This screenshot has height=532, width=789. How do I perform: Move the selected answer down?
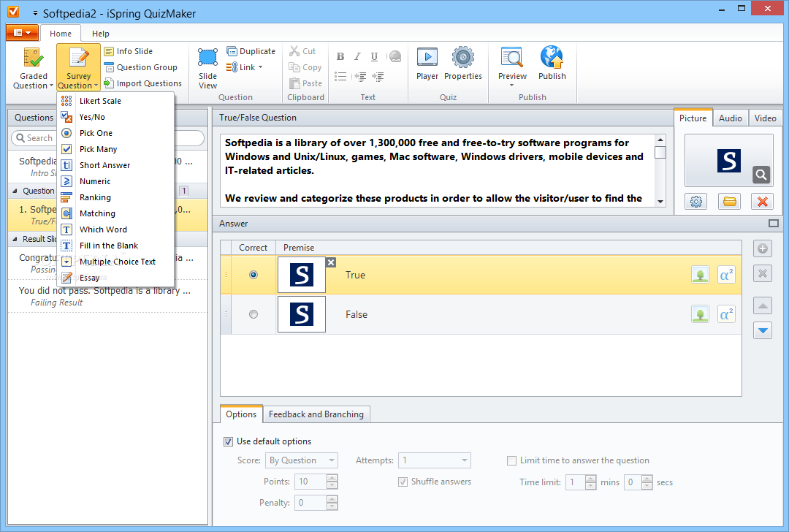pyautogui.click(x=763, y=330)
